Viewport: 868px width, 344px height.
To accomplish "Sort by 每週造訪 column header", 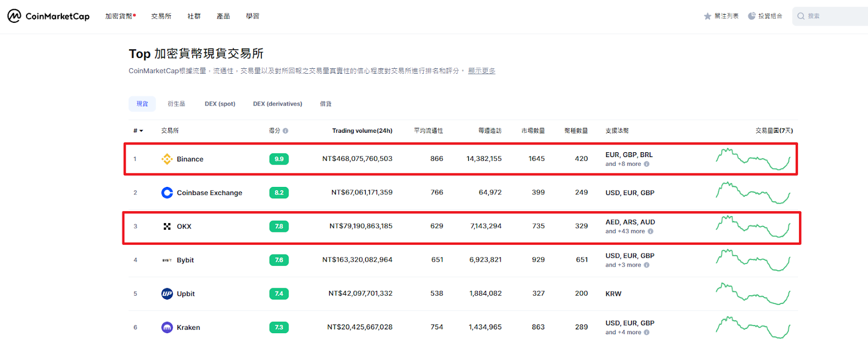I will click(490, 131).
